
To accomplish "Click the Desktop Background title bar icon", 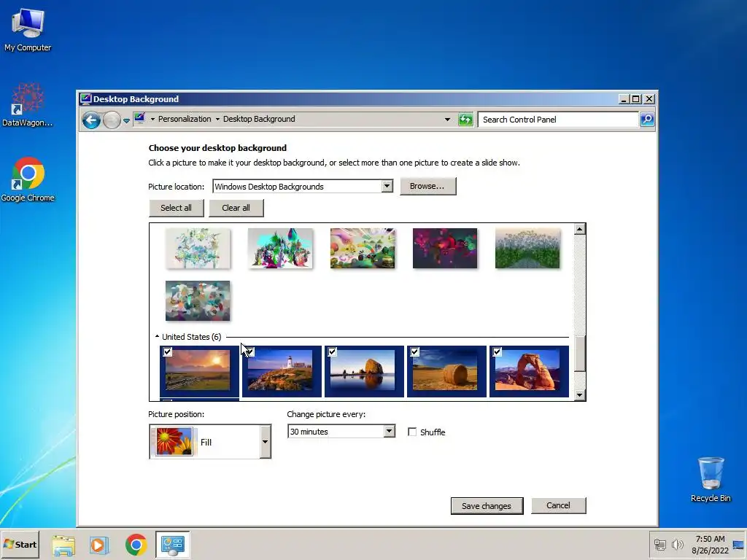I will [86, 99].
